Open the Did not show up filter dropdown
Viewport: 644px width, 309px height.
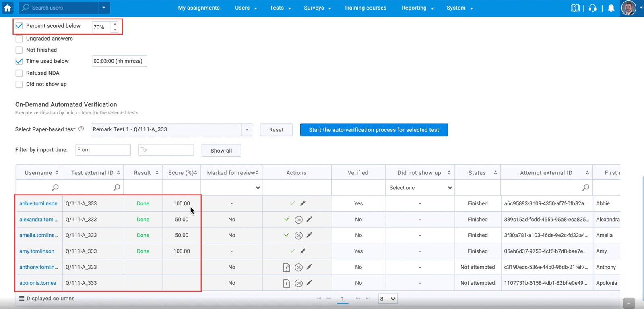420,188
